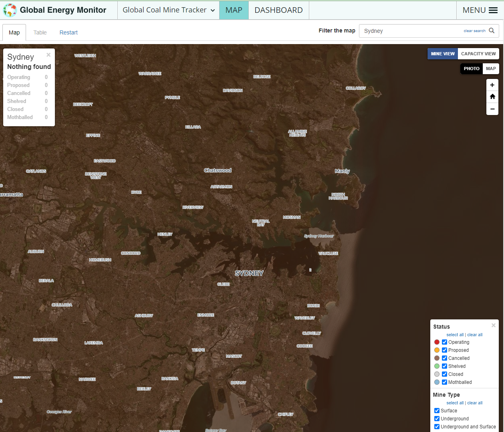Open the hamburger MENU icon
This screenshot has height=432, width=504.
493,10
